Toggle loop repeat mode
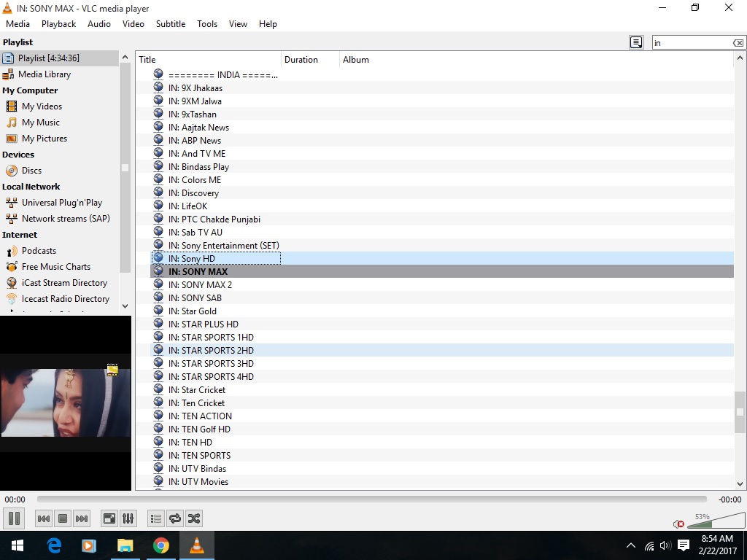The width and height of the screenshot is (747, 560). click(x=175, y=518)
